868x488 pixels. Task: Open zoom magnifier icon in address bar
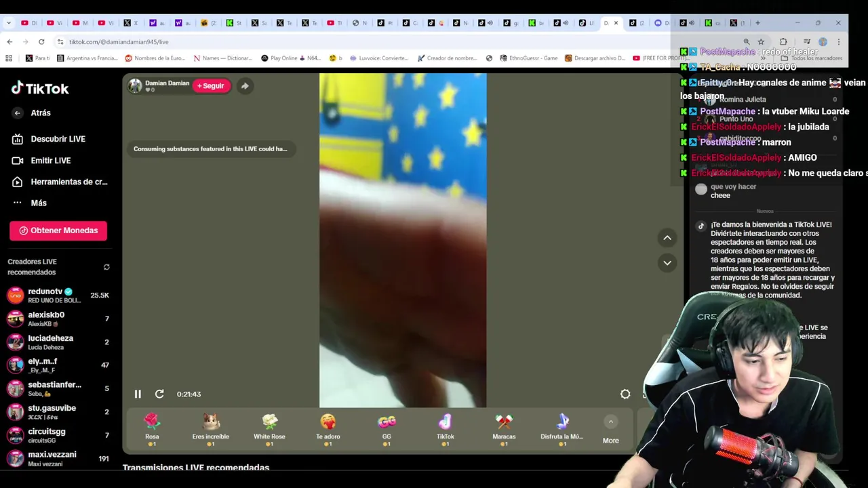747,42
